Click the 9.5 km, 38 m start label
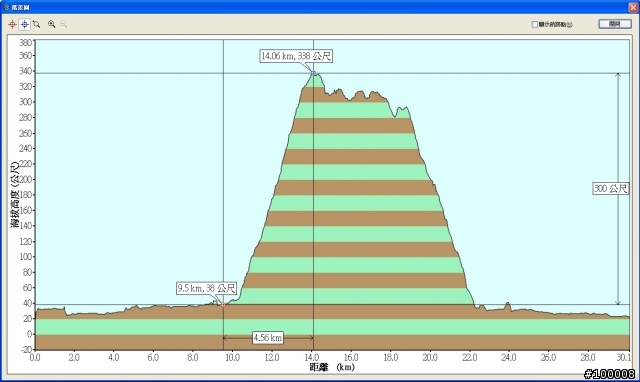The image size is (640, 382). click(x=207, y=288)
